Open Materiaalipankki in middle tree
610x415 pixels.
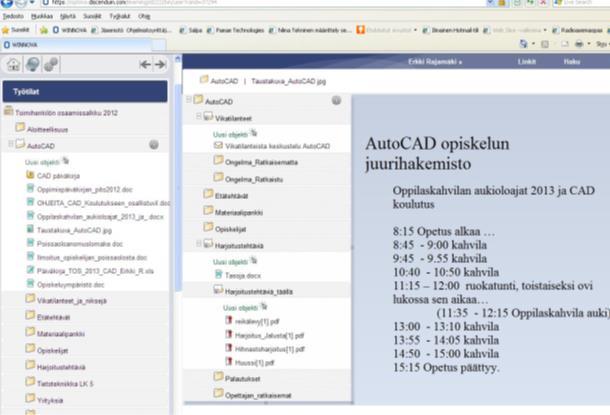pyautogui.click(x=239, y=213)
